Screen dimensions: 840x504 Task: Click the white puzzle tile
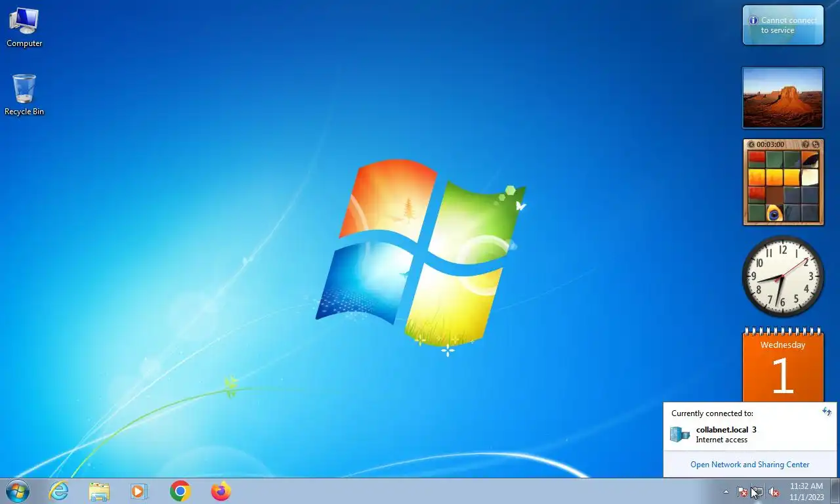pos(810,177)
